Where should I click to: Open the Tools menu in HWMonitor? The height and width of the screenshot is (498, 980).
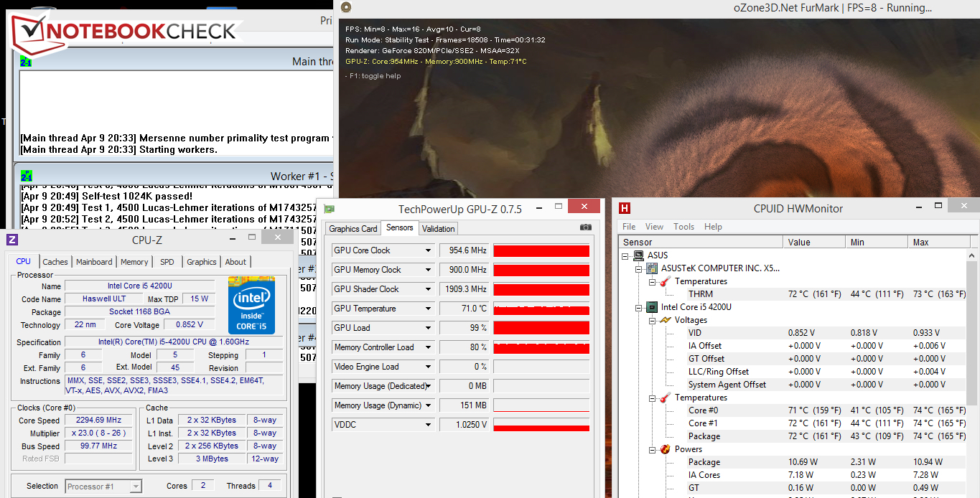683,227
